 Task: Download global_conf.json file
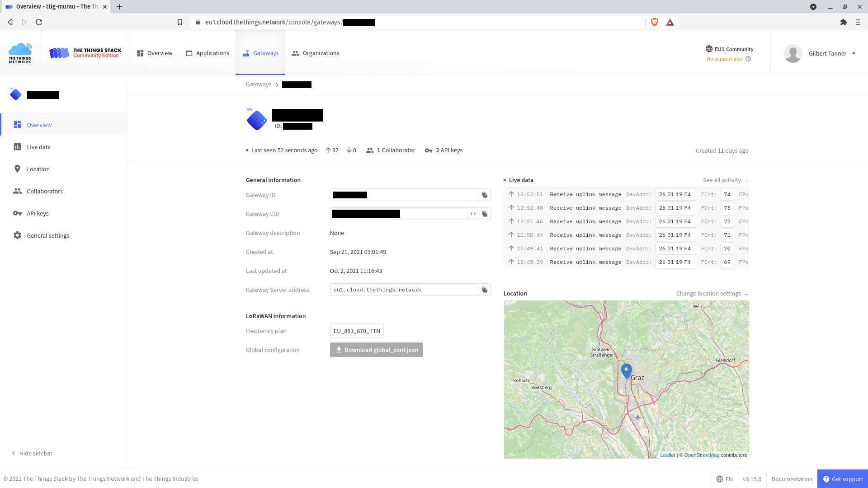tap(377, 350)
